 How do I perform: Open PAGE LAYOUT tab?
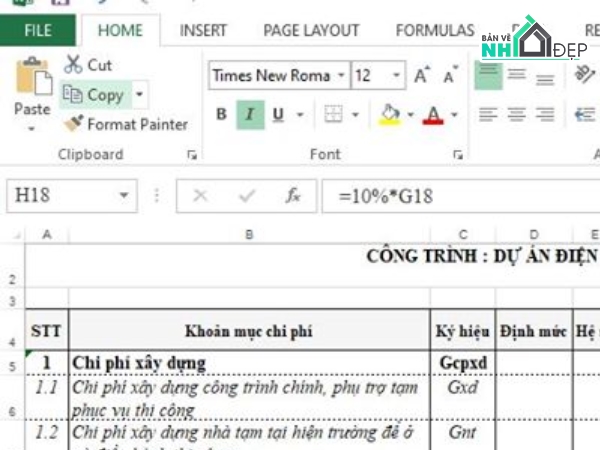311,30
